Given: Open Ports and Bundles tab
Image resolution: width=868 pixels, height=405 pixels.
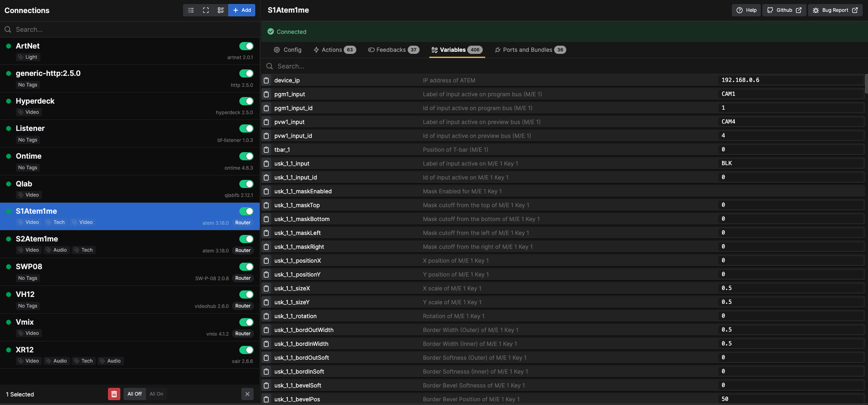Looking at the screenshot, I should (530, 50).
